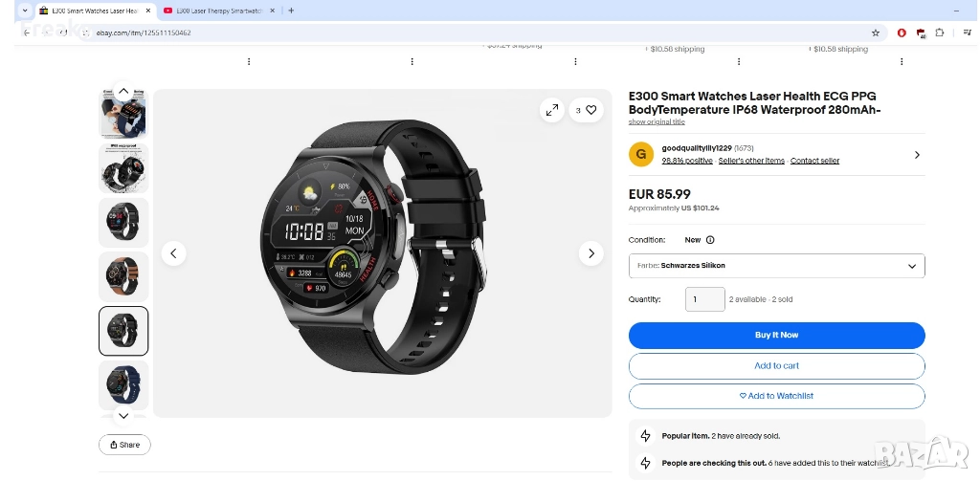Open a new browser tab
Viewport: 980px width, 481px height.
[x=291, y=11]
